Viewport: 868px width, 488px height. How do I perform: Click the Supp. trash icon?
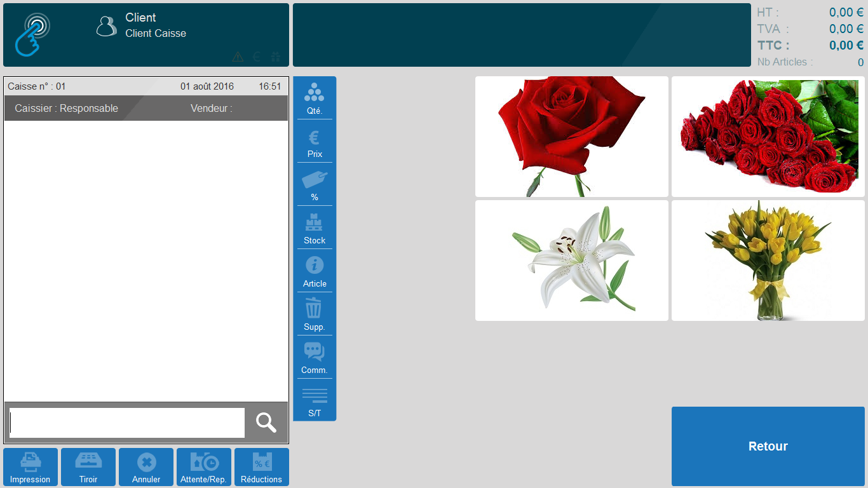tap(315, 315)
